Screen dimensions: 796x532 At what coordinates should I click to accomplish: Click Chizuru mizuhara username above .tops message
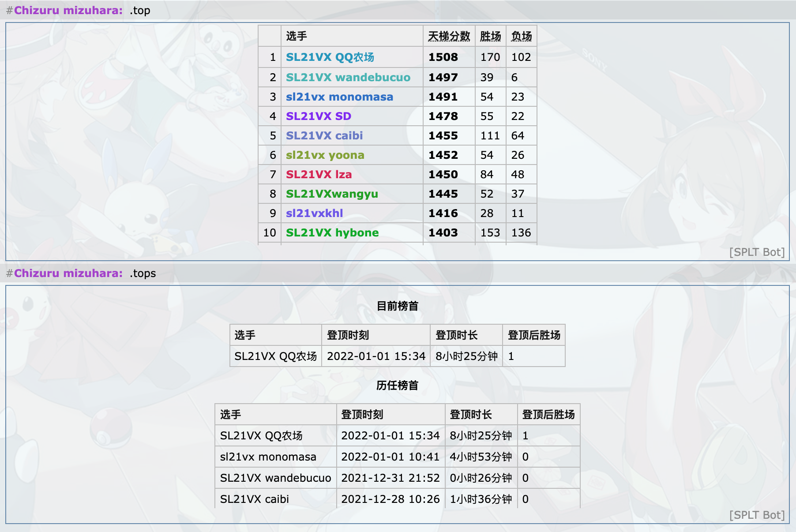pos(68,273)
